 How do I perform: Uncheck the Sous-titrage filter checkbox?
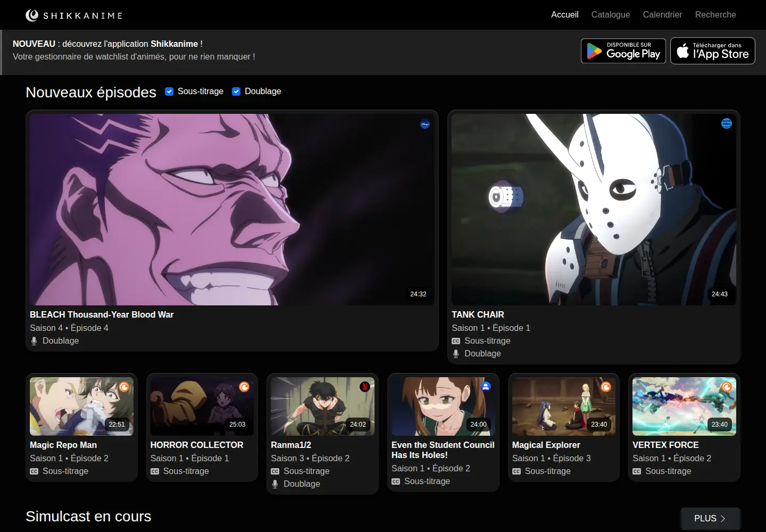coord(169,92)
